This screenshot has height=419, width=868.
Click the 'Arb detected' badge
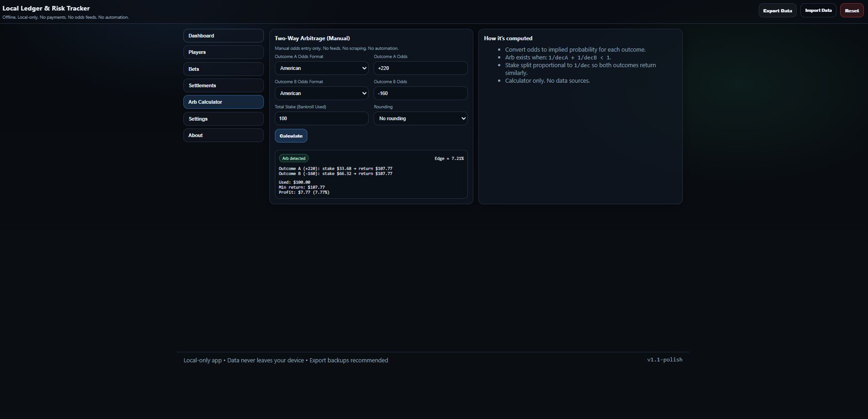(x=294, y=159)
